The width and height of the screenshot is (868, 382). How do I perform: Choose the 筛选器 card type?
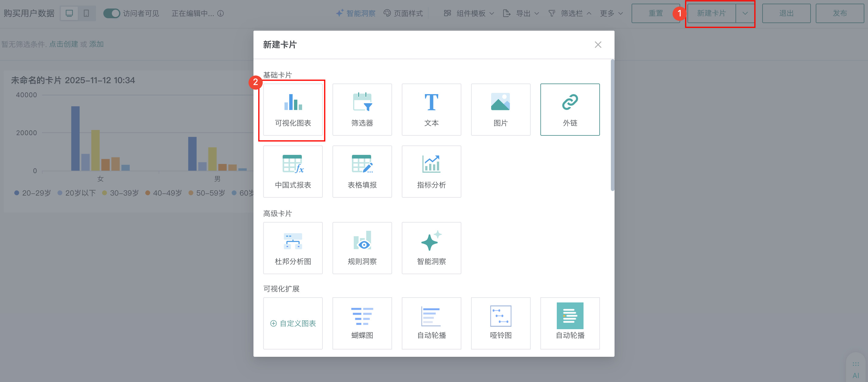(362, 109)
